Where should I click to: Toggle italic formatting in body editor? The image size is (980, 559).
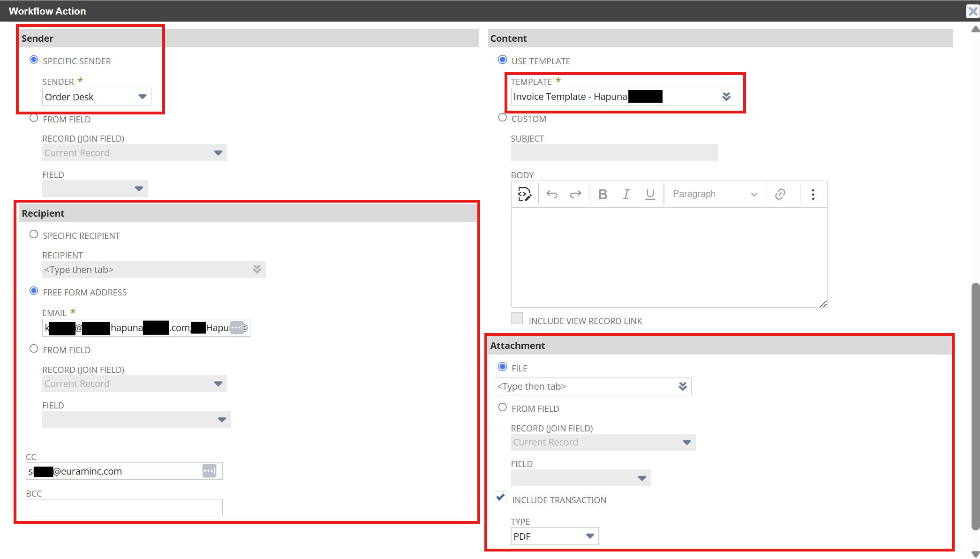(x=626, y=194)
